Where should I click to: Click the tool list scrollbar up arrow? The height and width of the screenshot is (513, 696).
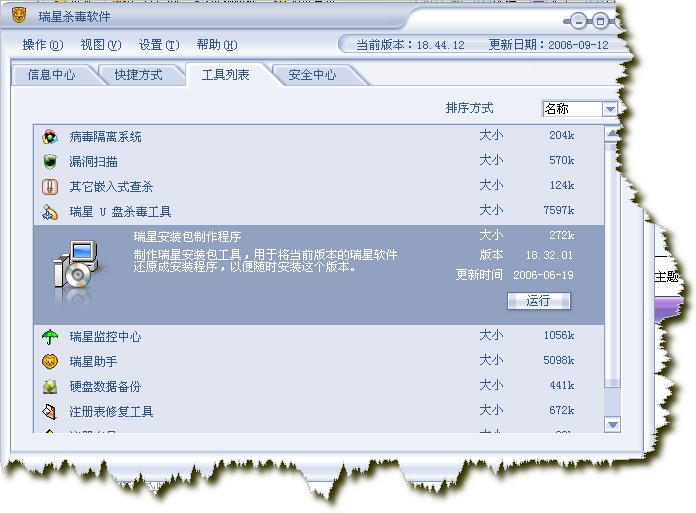pos(613,134)
